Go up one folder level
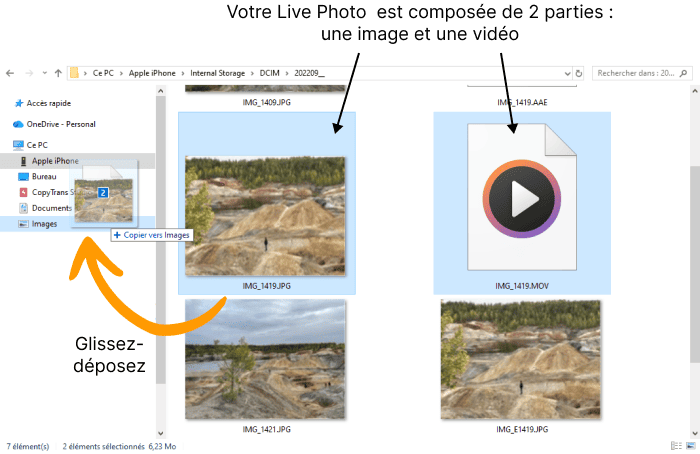The image size is (700, 454). tap(58, 73)
